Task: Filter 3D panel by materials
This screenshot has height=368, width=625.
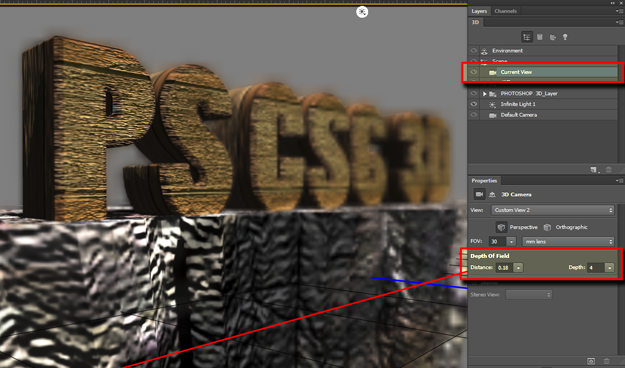Action: tap(552, 37)
